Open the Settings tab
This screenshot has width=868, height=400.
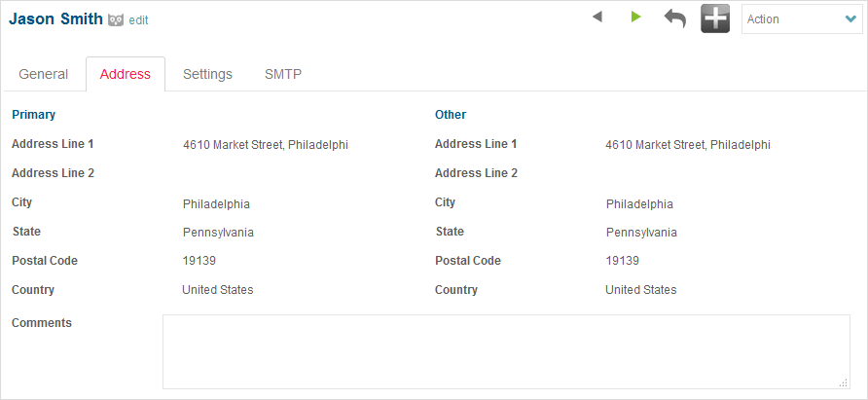207,74
